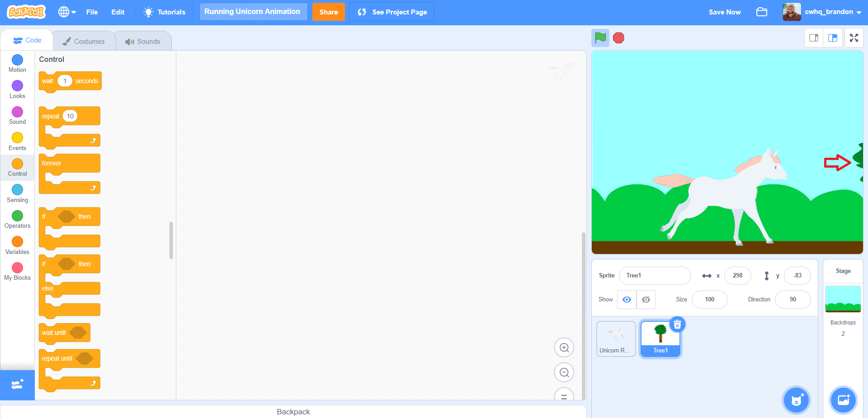The image size is (868, 418).
Task: Click the Share button
Action: pos(328,12)
